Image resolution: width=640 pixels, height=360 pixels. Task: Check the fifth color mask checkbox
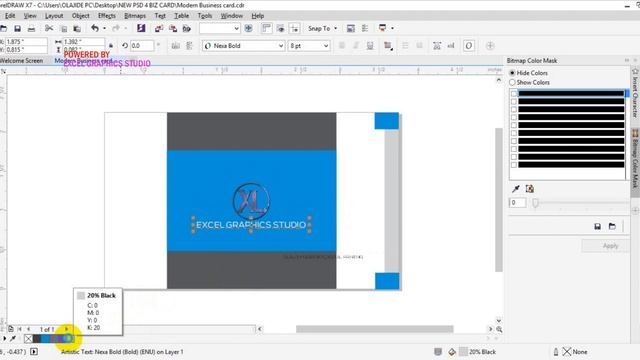pos(514,125)
